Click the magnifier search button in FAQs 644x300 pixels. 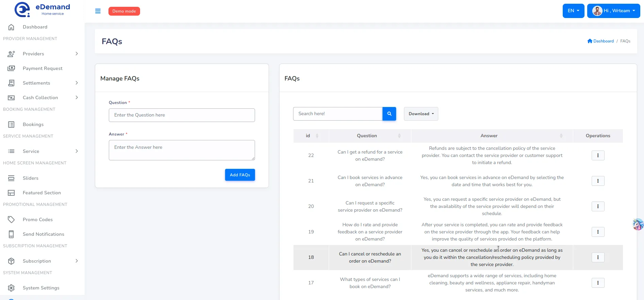[389, 114]
